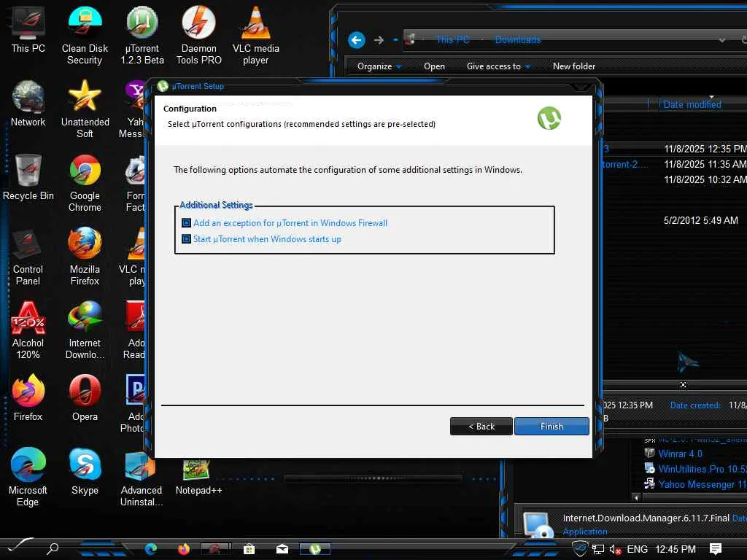The image size is (747, 560).
Task: Open Unattended Soft star icon
Action: coord(85,109)
